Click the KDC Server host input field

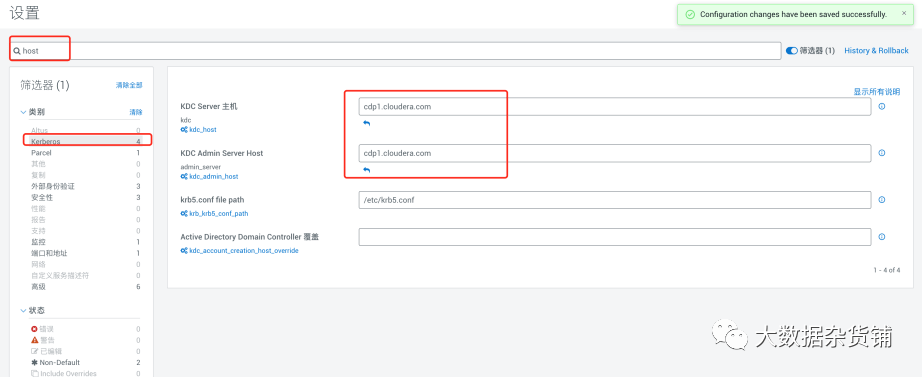pos(614,106)
